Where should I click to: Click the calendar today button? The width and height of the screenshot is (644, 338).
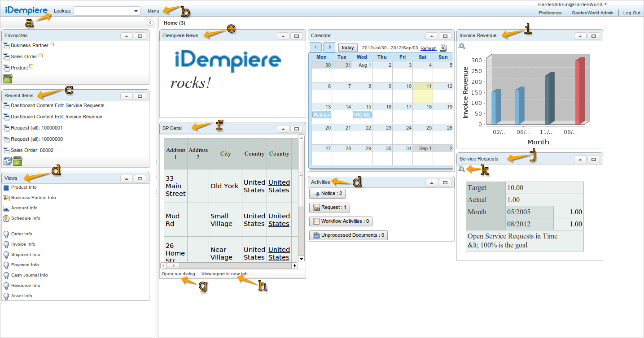[x=348, y=48]
